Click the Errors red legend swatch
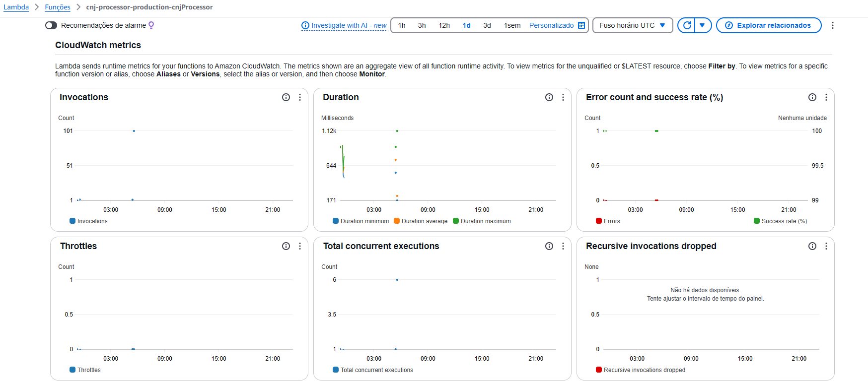 pyautogui.click(x=599, y=221)
